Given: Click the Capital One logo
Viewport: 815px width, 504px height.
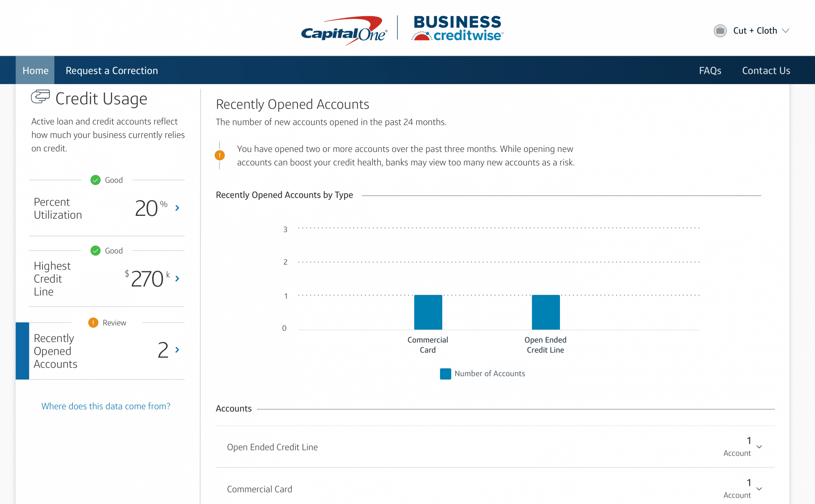Looking at the screenshot, I should click(344, 28).
